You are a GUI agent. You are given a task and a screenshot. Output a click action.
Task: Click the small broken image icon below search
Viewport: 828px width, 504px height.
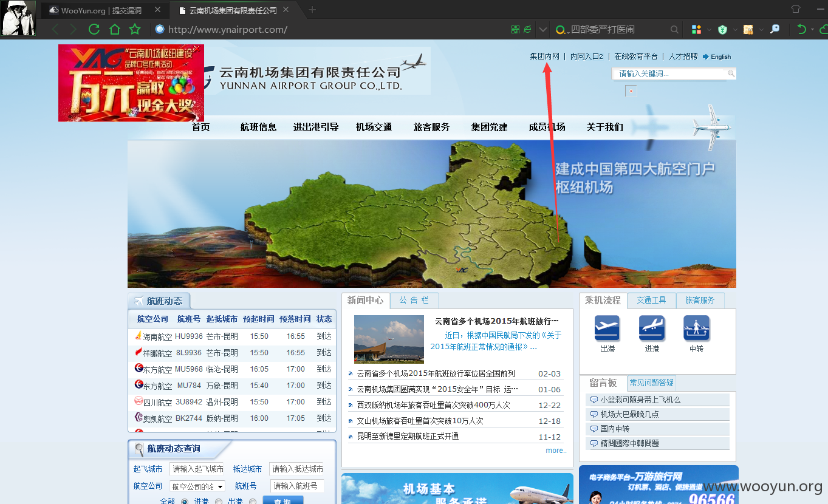(x=631, y=91)
